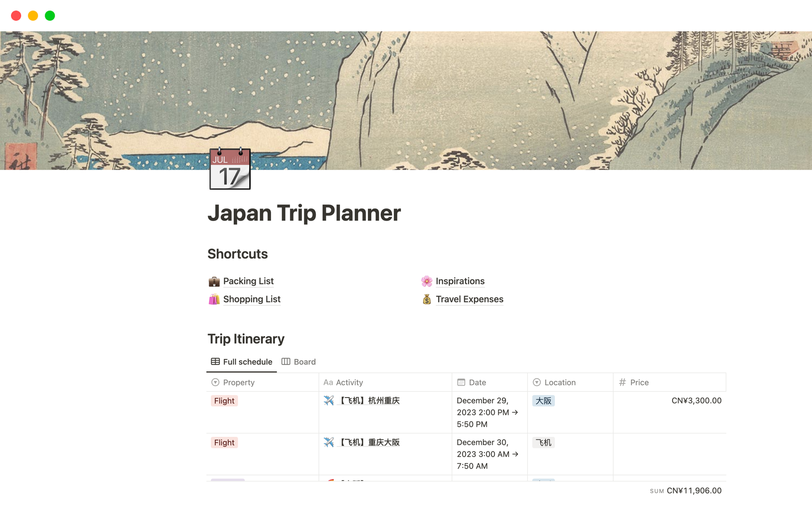Click the table icon next to Full schedule
Screen dimensions: 812x508
(x=215, y=362)
